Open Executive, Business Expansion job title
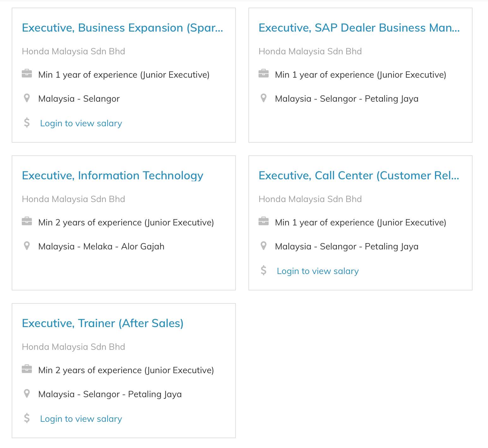The image size is (488, 448). tap(122, 28)
